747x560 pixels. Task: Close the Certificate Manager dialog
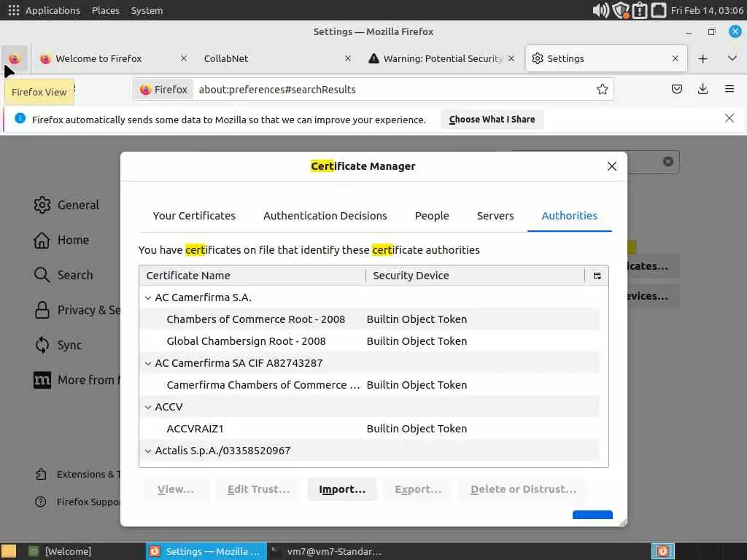click(x=612, y=166)
